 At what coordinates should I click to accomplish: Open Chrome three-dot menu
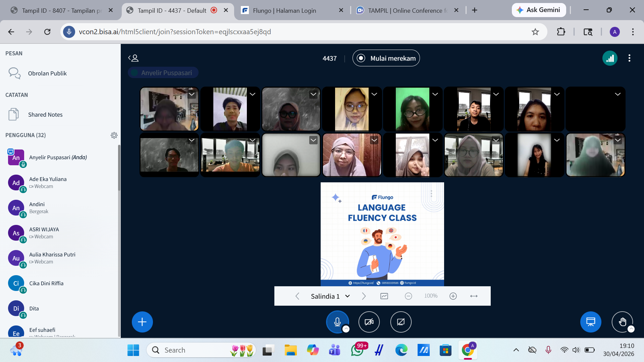pyautogui.click(x=633, y=32)
